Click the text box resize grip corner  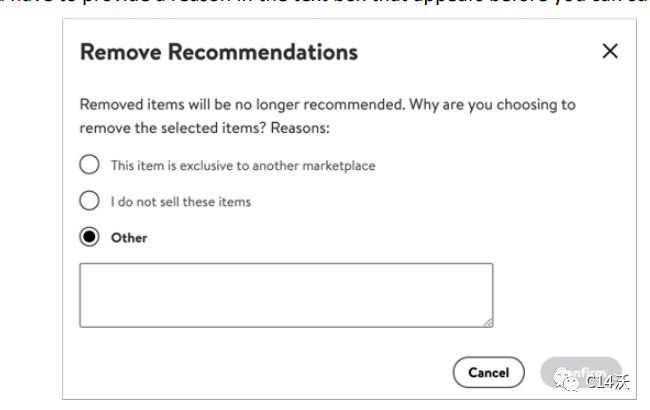pos(488,322)
